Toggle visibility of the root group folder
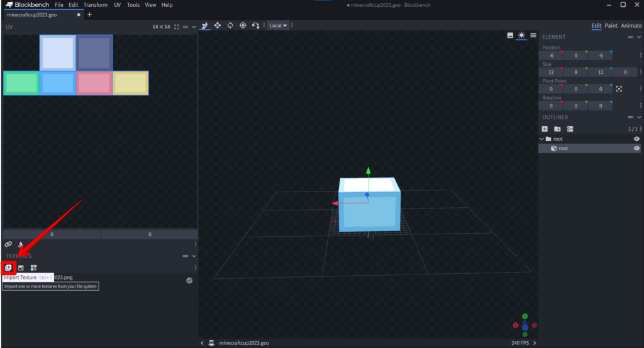Viewport: 644px width, 348px height. tap(636, 139)
